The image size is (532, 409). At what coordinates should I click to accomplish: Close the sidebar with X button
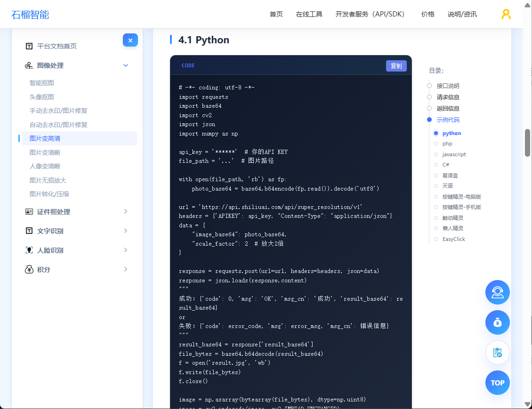(x=130, y=40)
